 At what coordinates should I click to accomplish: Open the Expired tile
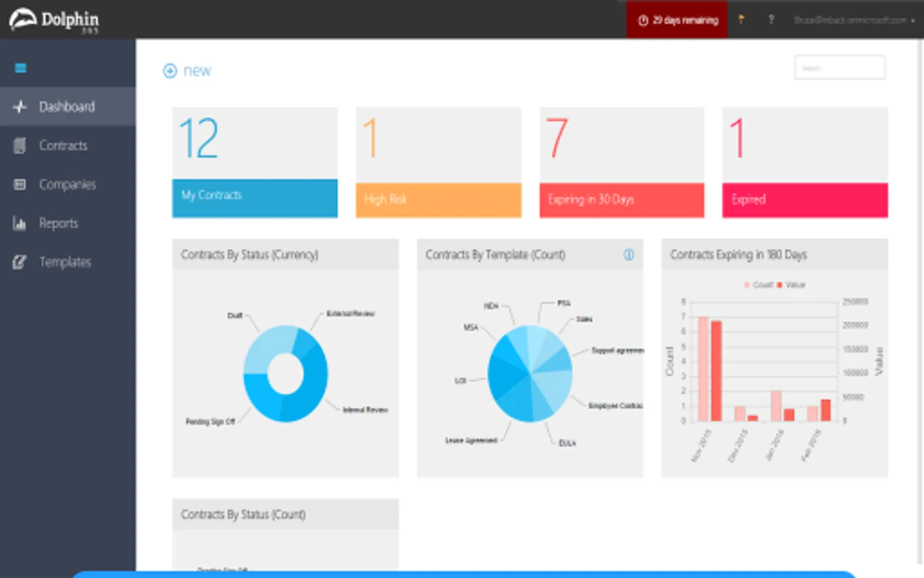[805, 162]
